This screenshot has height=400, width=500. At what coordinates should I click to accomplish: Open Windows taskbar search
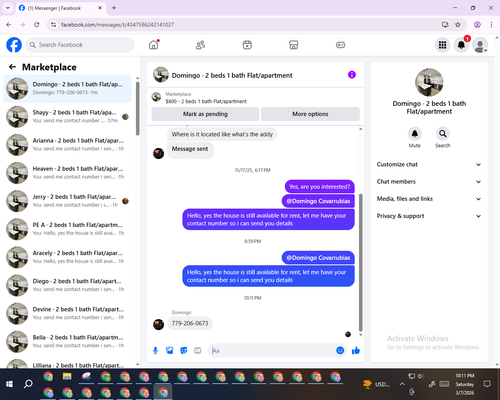tap(28, 384)
